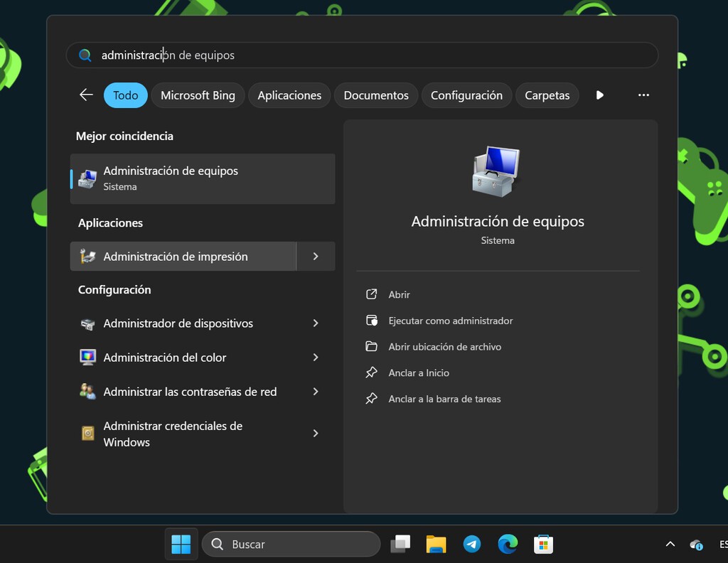Launch Microsoft Edge from the taskbar
Screen dimensions: 728x563
[x=507, y=544]
